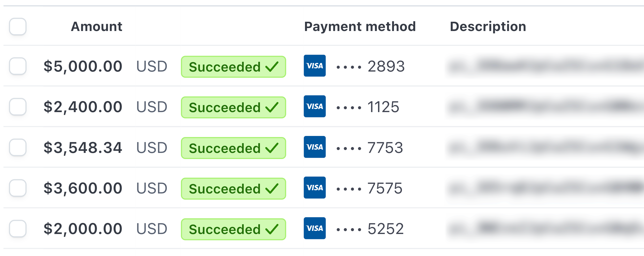Sort by the Amount column header
Screen dimensions: 644x256
pyautogui.click(x=96, y=27)
